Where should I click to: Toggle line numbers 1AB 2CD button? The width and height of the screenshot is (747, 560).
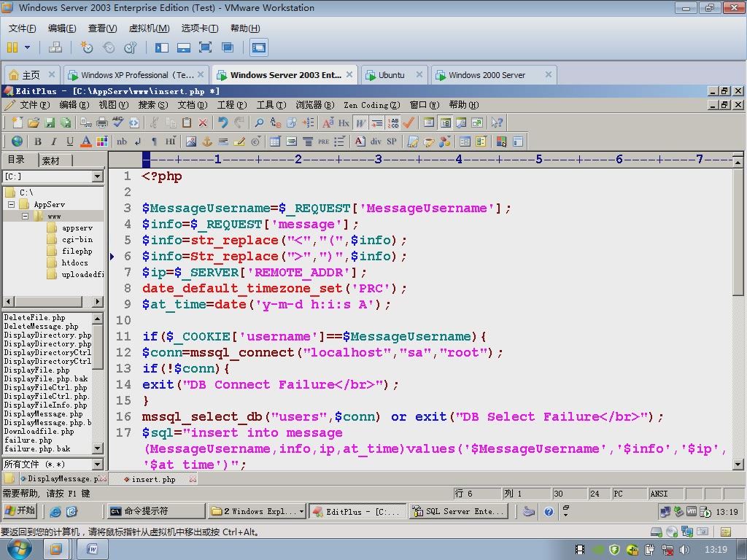[x=393, y=122]
